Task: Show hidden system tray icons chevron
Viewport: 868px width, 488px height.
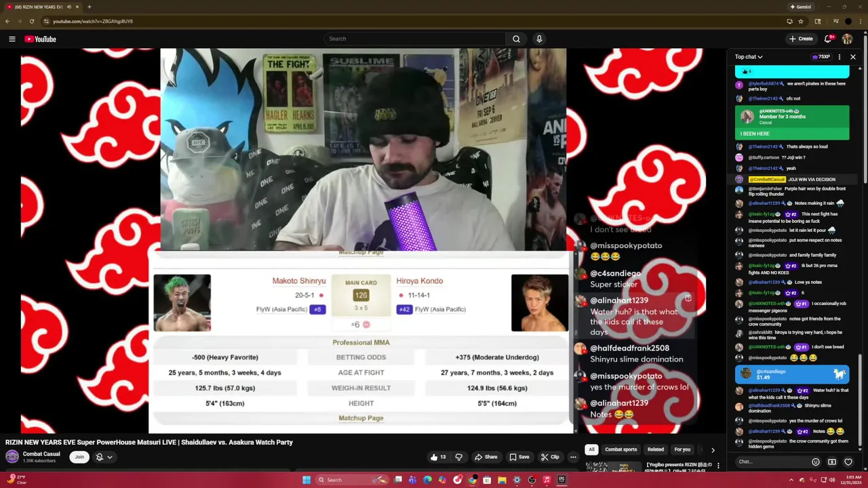Action: pos(791,480)
